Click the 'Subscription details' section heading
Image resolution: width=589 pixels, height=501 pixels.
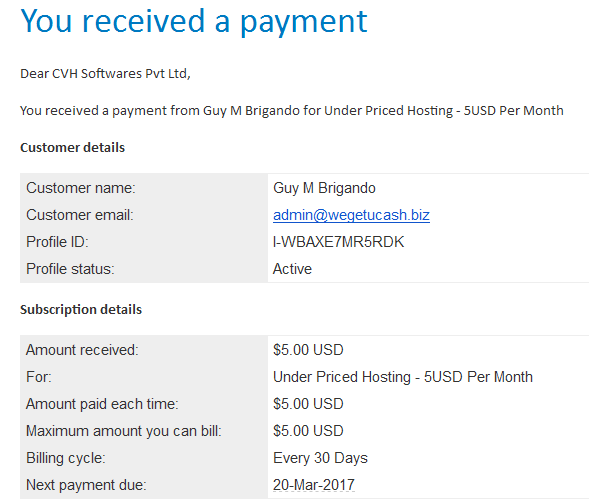[x=81, y=309]
